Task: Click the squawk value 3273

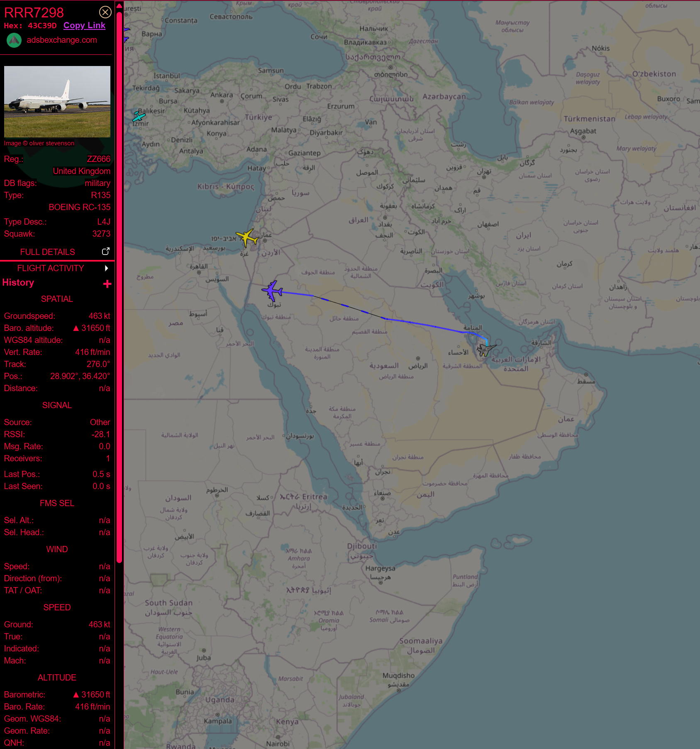Action: pyautogui.click(x=101, y=234)
